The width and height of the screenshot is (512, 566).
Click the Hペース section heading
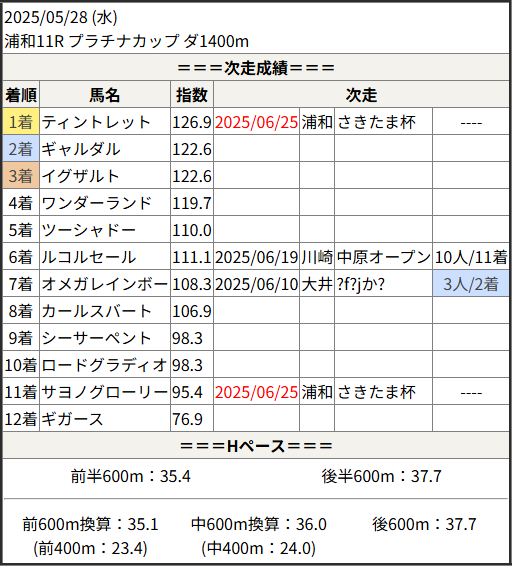pos(256,446)
